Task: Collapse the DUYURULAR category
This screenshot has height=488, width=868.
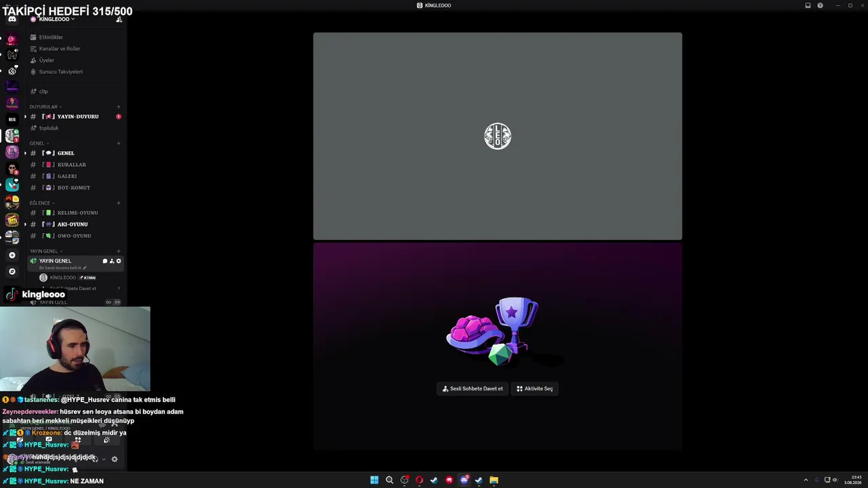Action: [45, 106]
